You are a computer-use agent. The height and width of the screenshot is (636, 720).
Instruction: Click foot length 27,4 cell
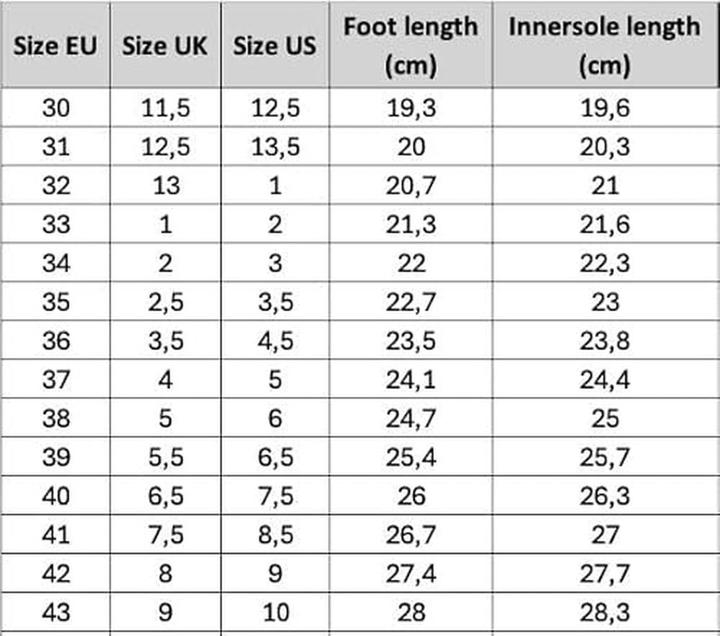(x=411, y=573)
